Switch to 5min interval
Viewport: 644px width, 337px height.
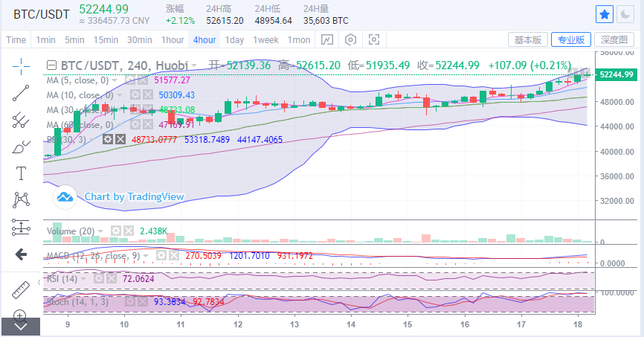point(74,40)
